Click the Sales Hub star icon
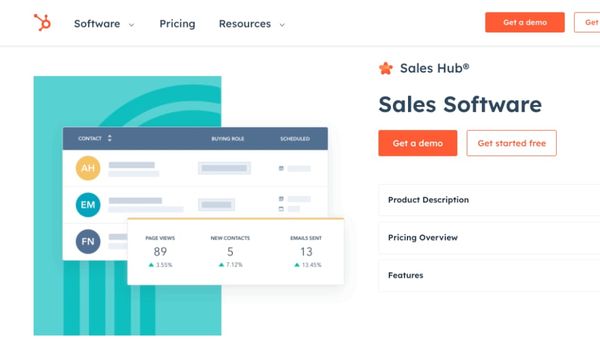 tap(386, 68)
